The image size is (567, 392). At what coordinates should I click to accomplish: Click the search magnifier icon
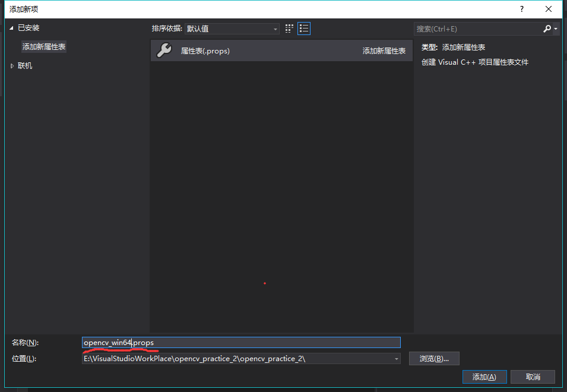click(x=547, y=29)
